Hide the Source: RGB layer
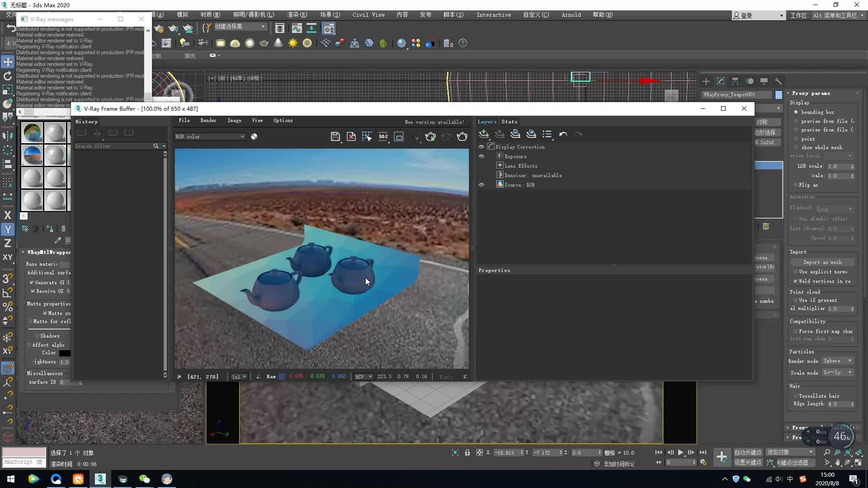Viewport: 868px width, 488px height. click(x=481, y=185)
